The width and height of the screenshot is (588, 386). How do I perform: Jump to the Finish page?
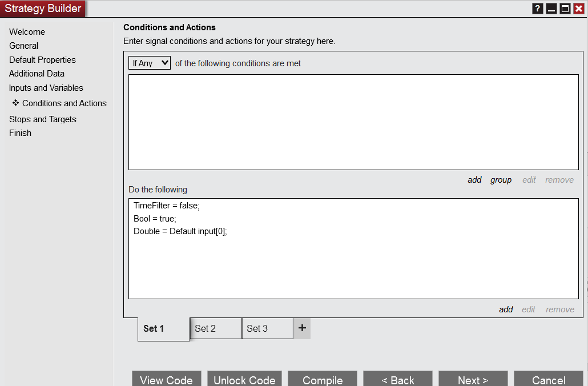[x=20, y=133]
